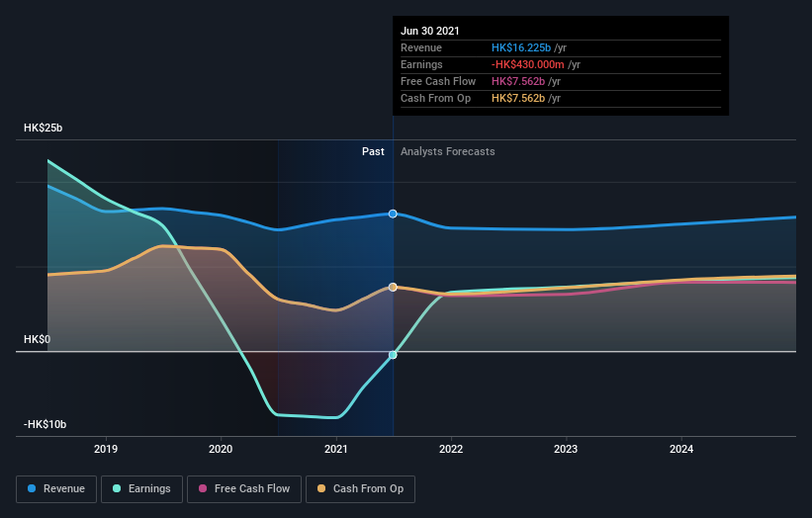Click the HK$0 y-axis label
This screenshot has height=518, width=812.
click(38, 339)
